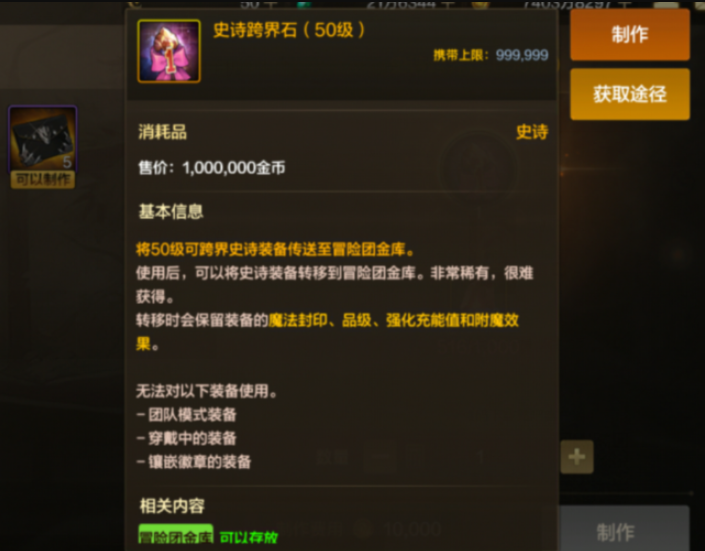Click the quantity value field showing 1
Viewport: 705px width, 551px height.
click(480, 458)
